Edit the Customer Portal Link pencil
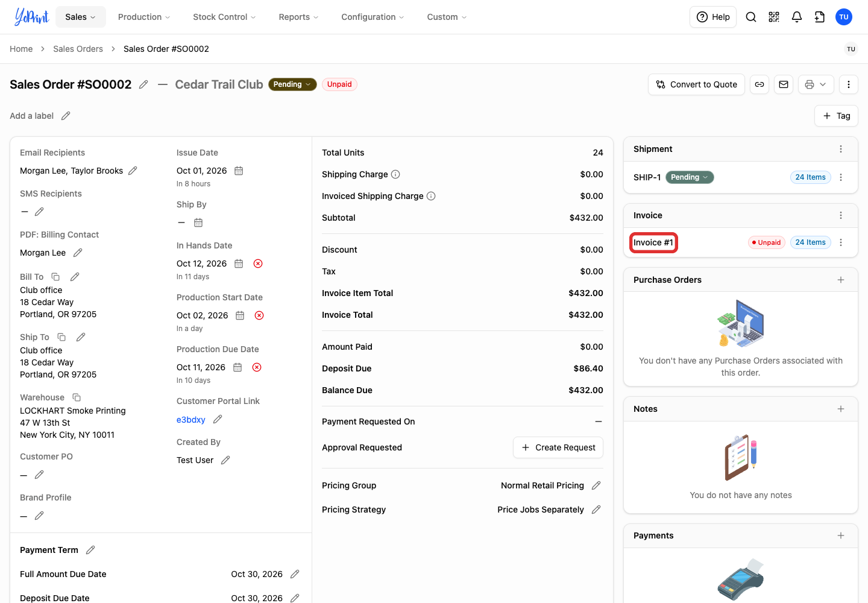The image size is (868, 603). [x=218, y=419]
